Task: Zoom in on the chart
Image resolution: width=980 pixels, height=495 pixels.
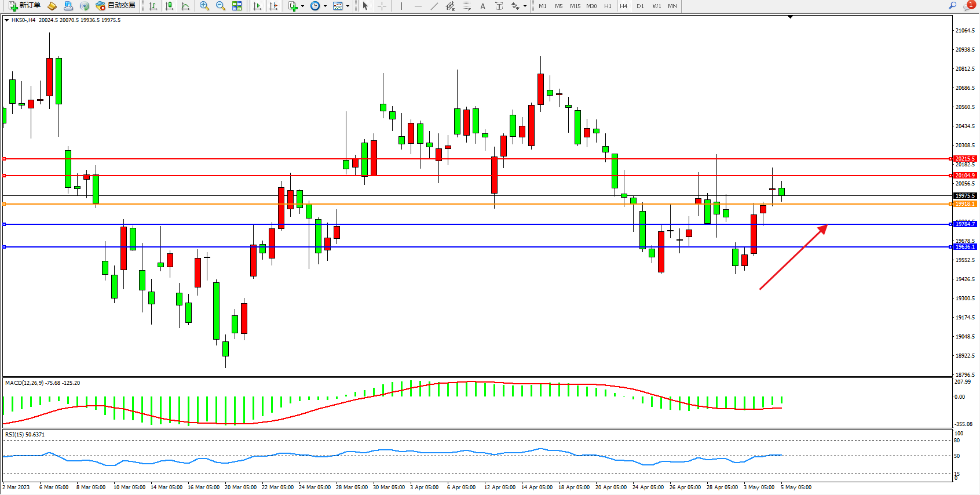Action: click(204, 6)
